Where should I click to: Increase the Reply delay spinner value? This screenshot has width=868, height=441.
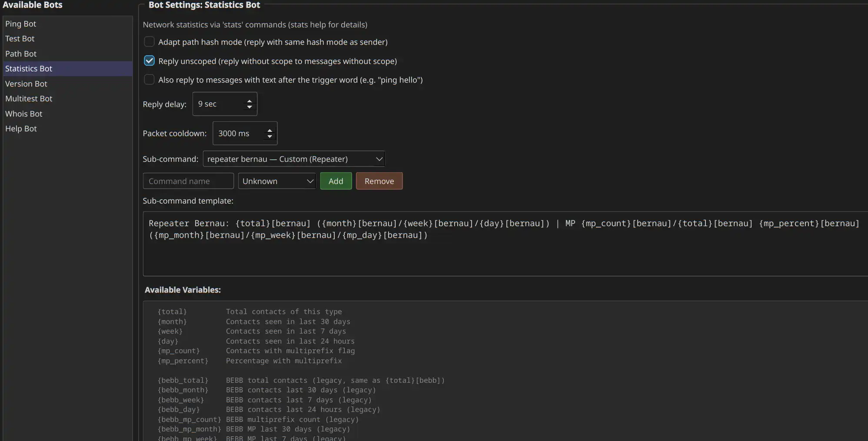click(249, 101)
